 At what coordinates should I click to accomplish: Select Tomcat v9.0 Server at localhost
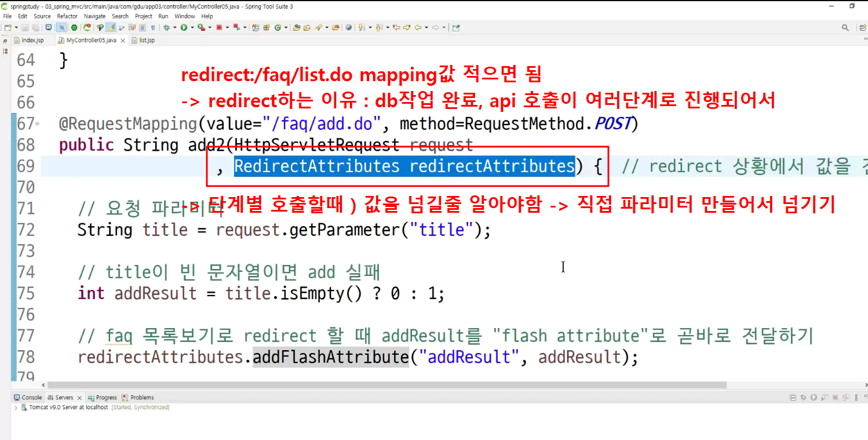pyautogui.click(x=68, y=408)
